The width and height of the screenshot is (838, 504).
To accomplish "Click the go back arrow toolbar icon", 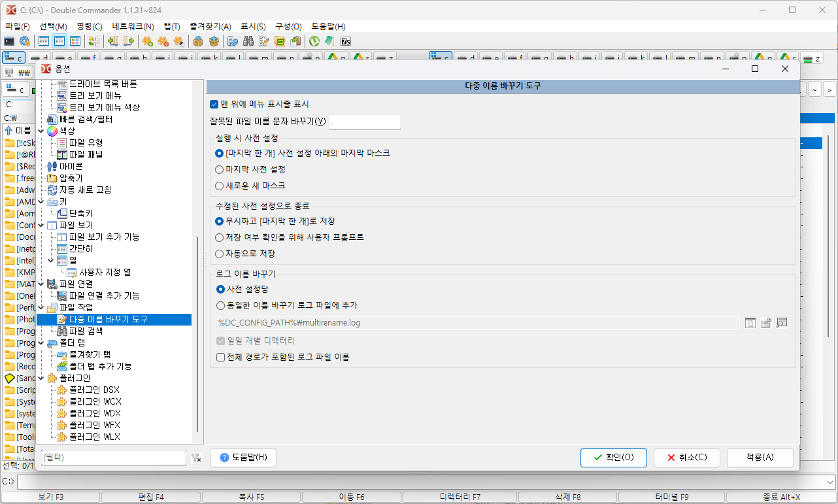I will click(x=113, y=41).
